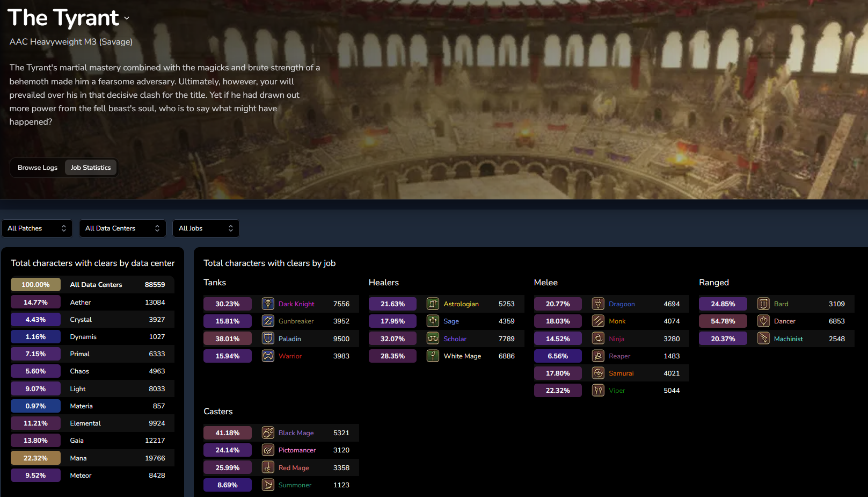Click the Machinist job name
This screenshot has width=868, height=497.
[789, 339]
